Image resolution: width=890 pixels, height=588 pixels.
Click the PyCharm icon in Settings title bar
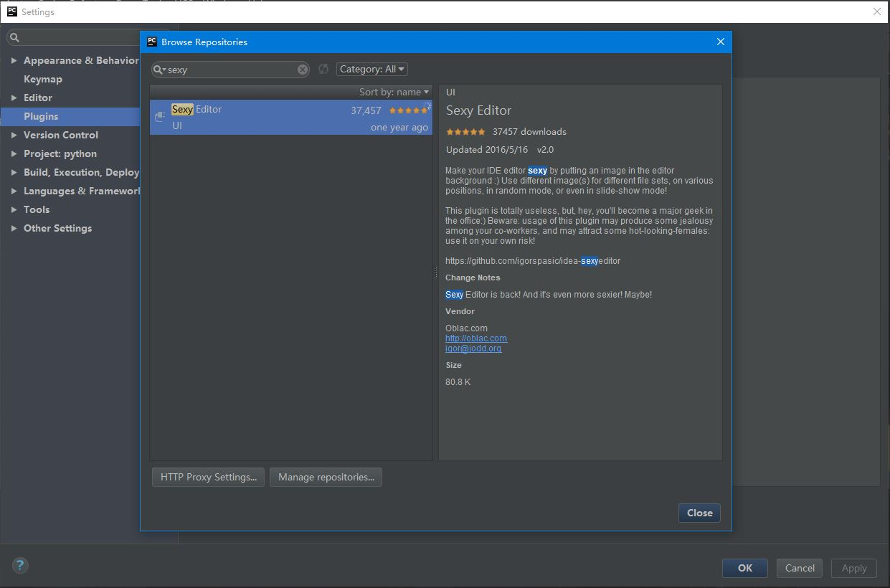12,11
